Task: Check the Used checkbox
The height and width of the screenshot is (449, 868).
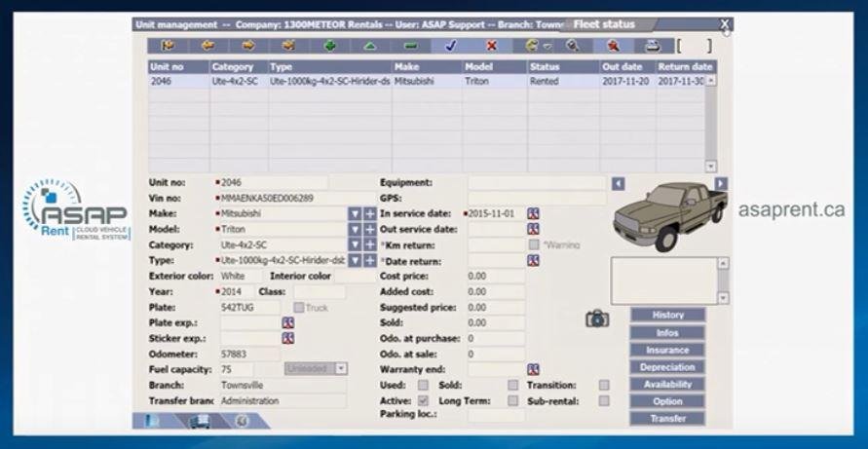Action: point(423,385)
